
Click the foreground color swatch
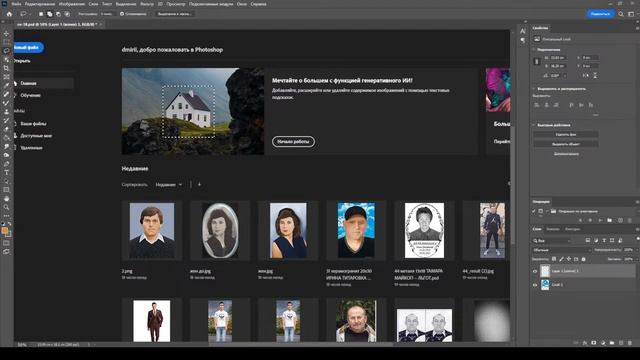tap(5, 231)
